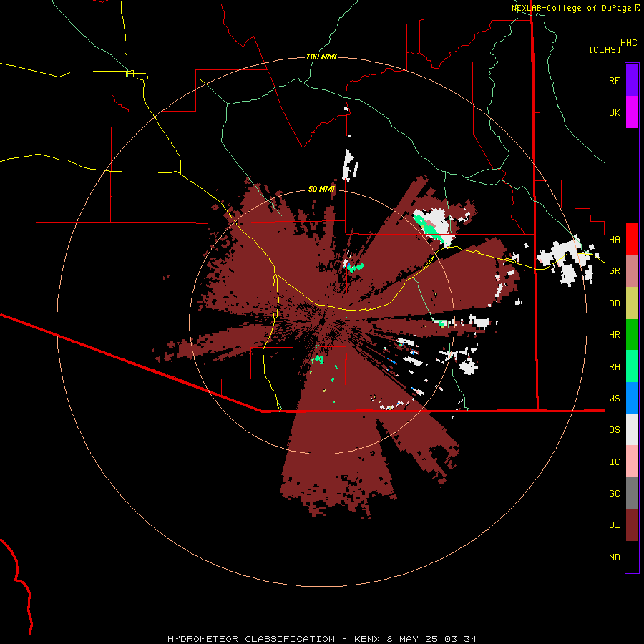Click the UK magenta legend swatch
Image resolution: width=644 pixels, height=644 pixels.
(x=632, y=112)
